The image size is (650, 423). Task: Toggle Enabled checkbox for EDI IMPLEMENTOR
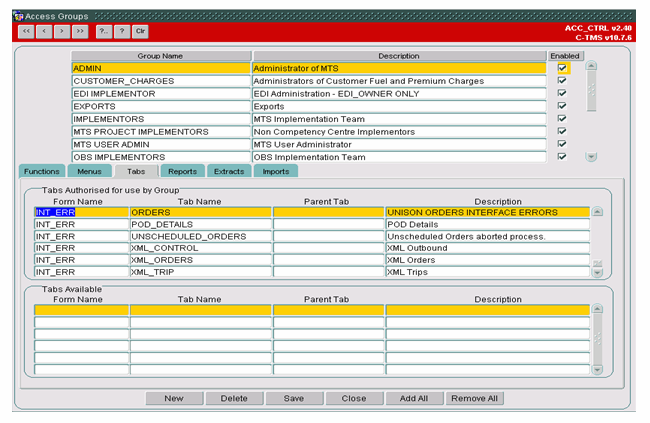pos(562,93)
